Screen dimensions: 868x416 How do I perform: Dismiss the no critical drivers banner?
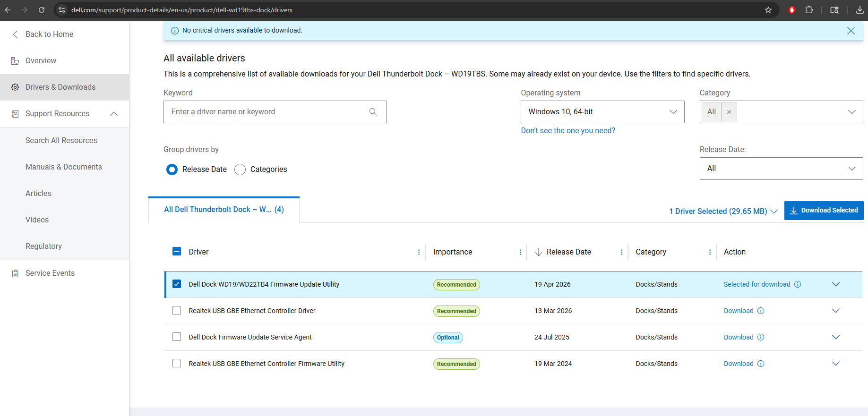(x=851, y=31)
